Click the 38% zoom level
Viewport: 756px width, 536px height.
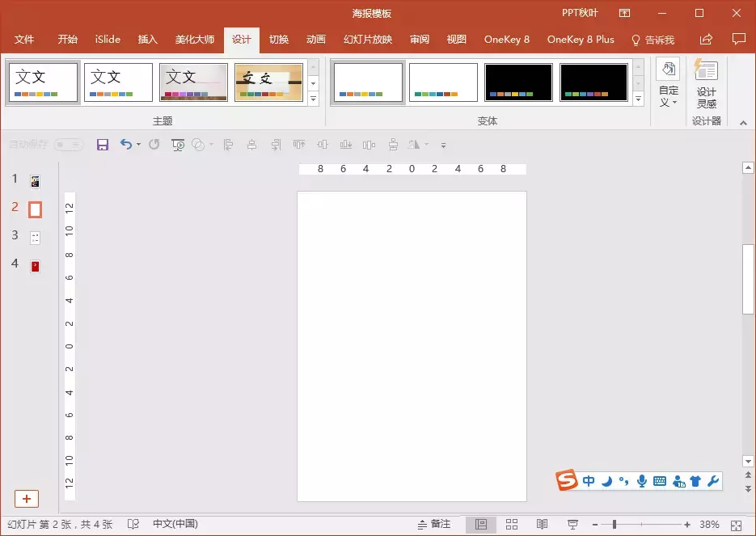[x=709, y=525]
